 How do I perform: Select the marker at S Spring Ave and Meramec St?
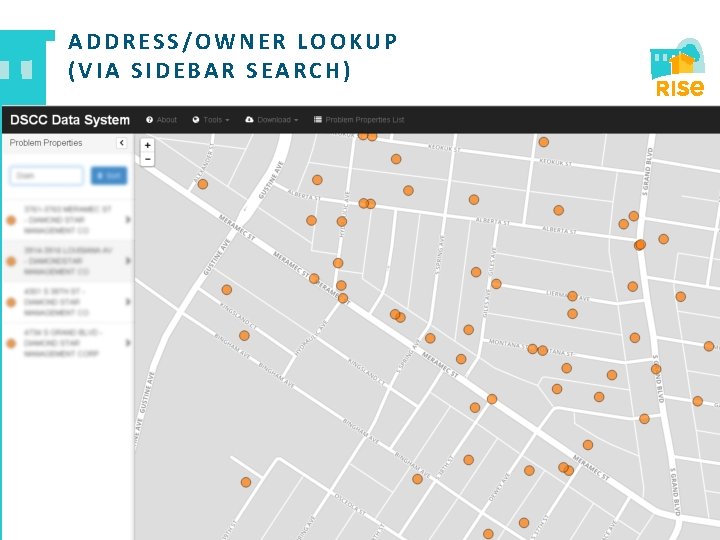tap(430, 338)
